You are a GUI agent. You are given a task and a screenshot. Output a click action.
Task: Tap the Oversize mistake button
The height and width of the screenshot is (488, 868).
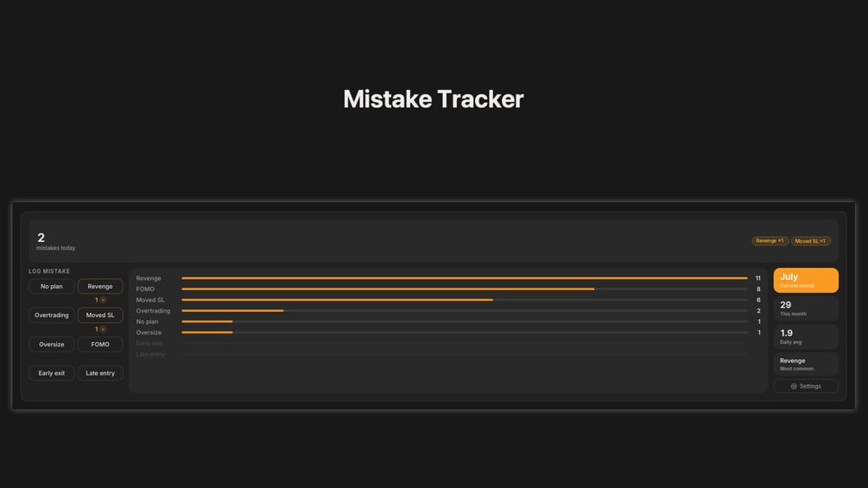tap(52, 344)
